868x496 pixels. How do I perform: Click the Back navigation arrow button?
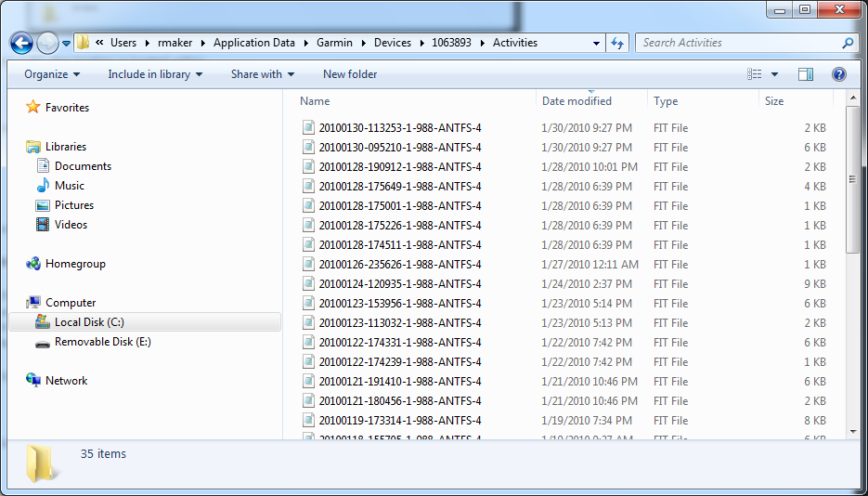click(22, 43)
